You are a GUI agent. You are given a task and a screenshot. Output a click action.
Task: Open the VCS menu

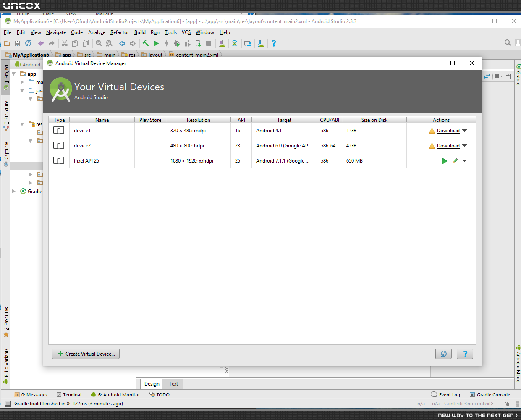point(186,32)
